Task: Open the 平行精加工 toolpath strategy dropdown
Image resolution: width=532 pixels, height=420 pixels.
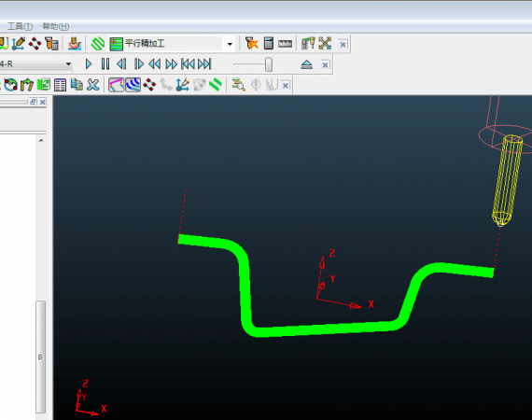Action: pos(230,44)
